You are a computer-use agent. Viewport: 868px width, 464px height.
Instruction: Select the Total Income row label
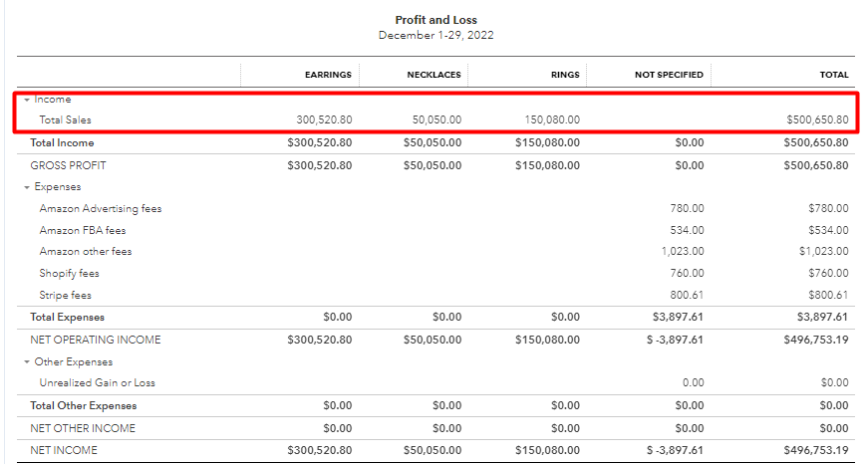62,142
